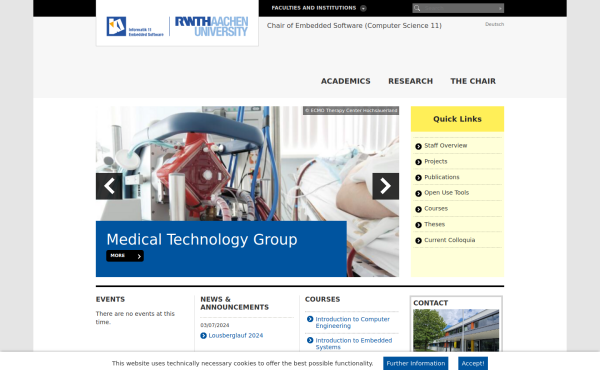The image size is (600, 375).
Task: Open Lousberglauf 2024 news item
Action: point(236,336)
